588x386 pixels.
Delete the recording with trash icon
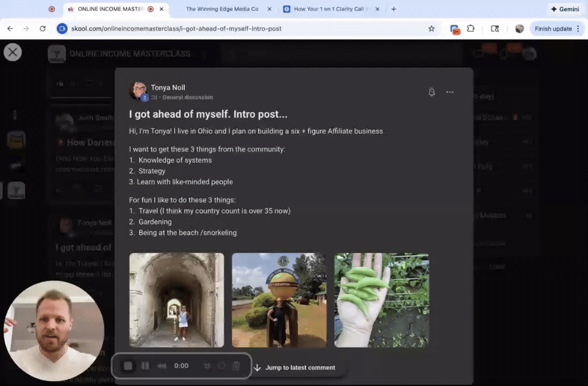236,366
